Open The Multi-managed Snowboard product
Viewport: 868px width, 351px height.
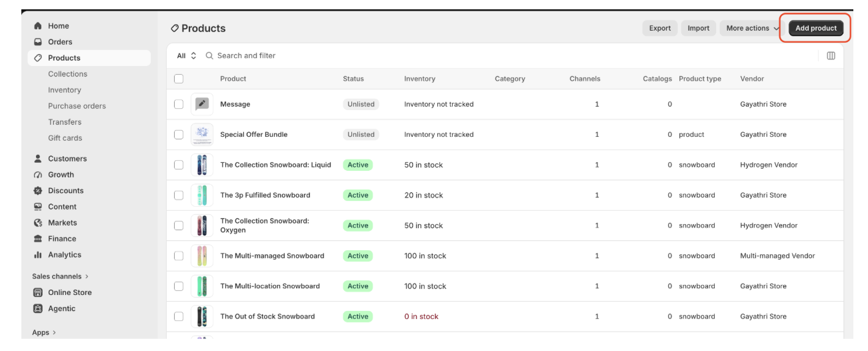coord(272,256)
